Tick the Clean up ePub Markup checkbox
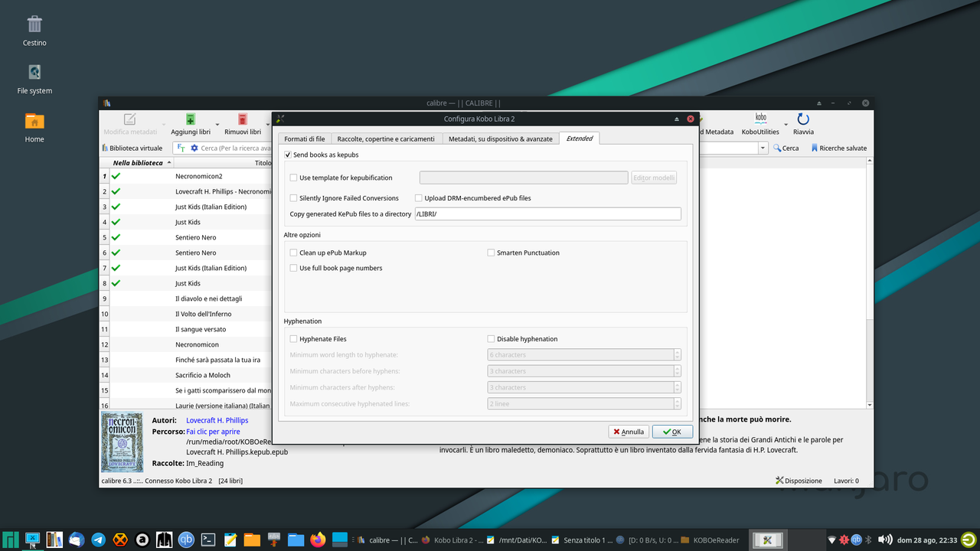980x551 pixels. point(294,253)
